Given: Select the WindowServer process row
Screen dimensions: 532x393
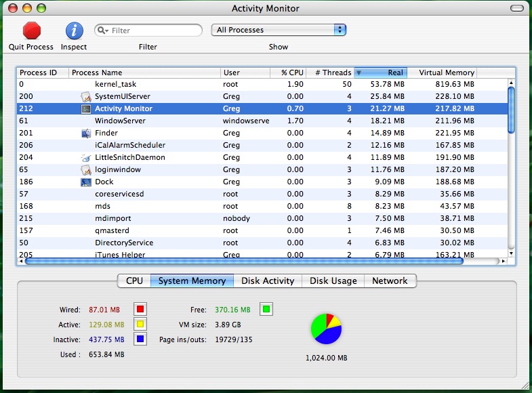Looking at the screenshot, I should click(262, 121).
